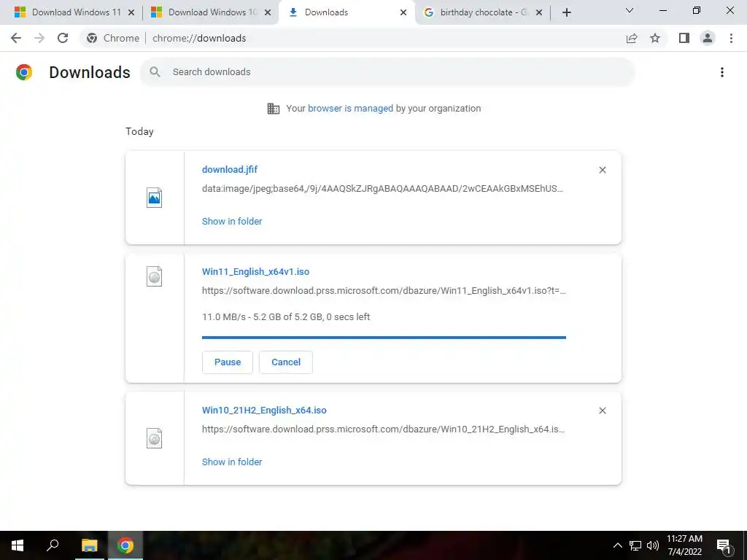Click the 11.0 MB/s download status text

click(286, 316)
